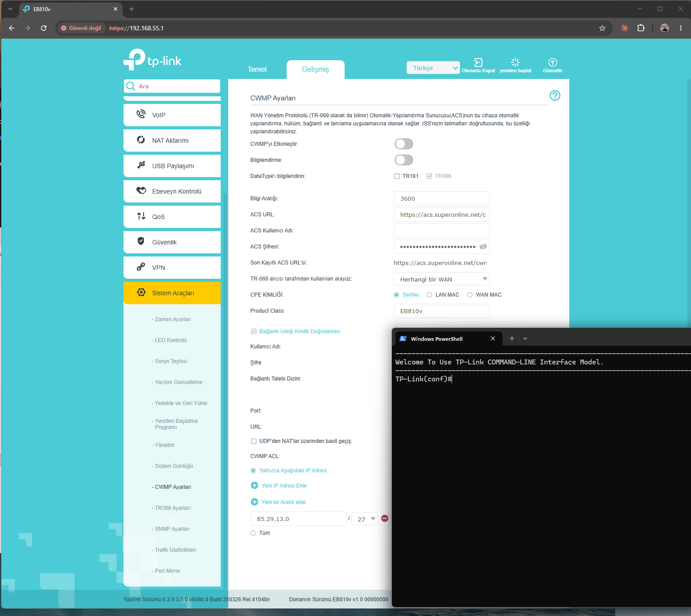Click the Ara search field in sidebar
The width and height of the screenshot is (691, 616).
172,86
